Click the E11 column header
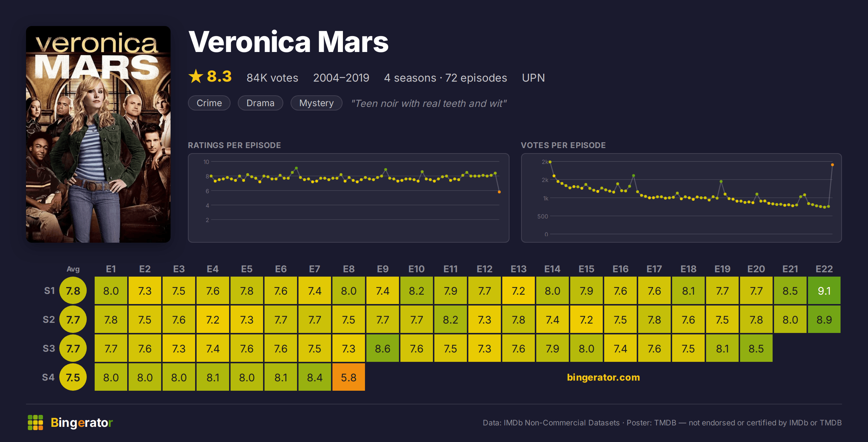This screenshot has width=868, height=442. [451, 269]
